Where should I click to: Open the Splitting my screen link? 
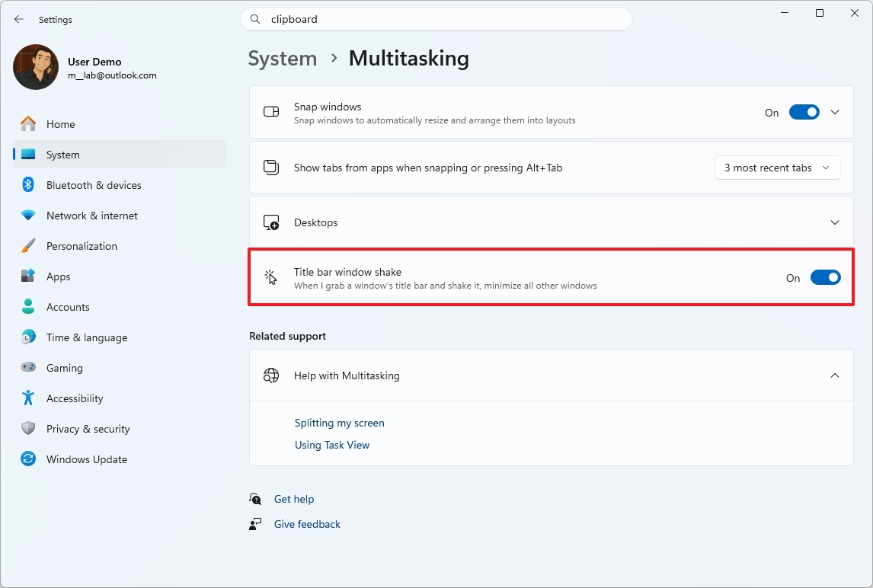point(339,423)
